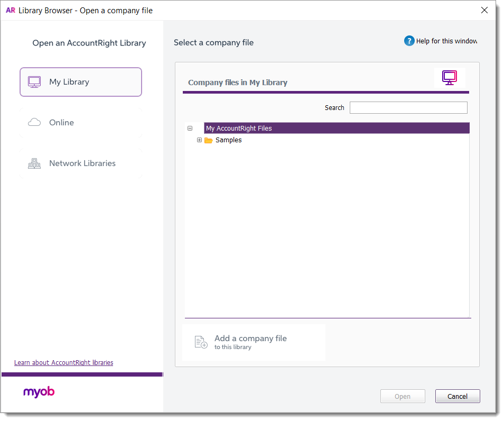Click the myob logo
The width and height of the screenshot is (504, 421).
39,392
